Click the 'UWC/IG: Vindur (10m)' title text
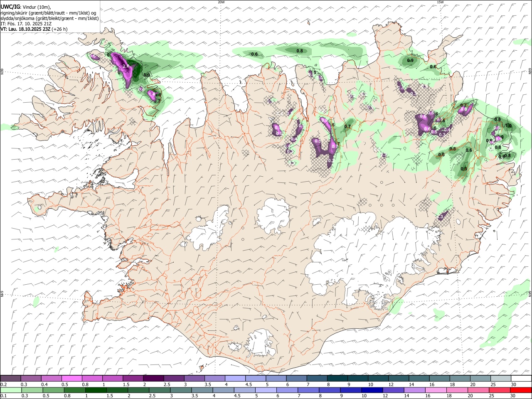Screen dimensions: 532x399 coord(26,7)
